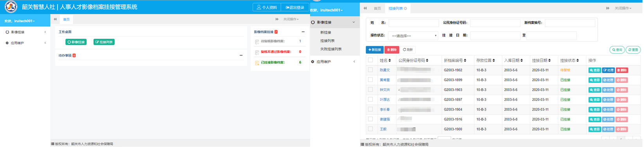Collapse the right window's 影像挂接 sidebar menu

click(x=335, y=22)
